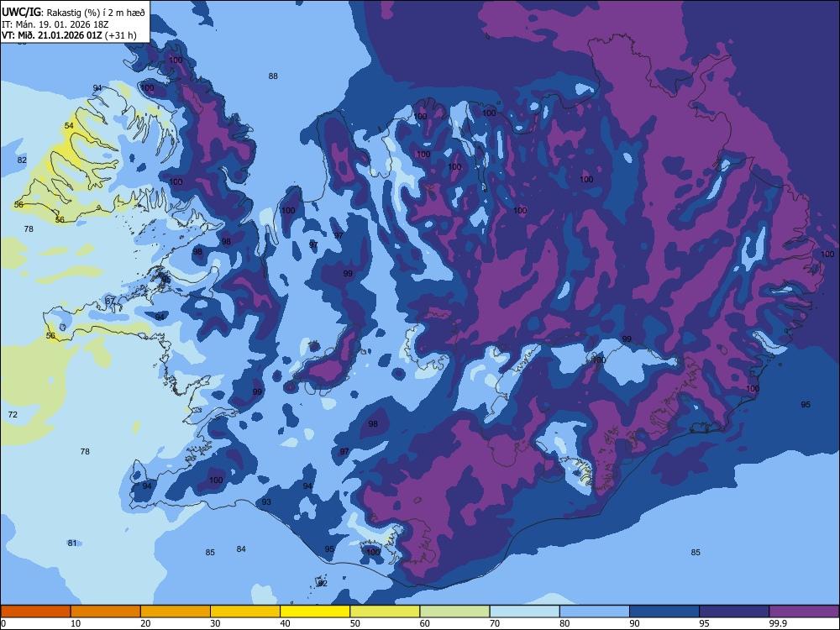Click the humidity value 72 on the map

(13, 415)
